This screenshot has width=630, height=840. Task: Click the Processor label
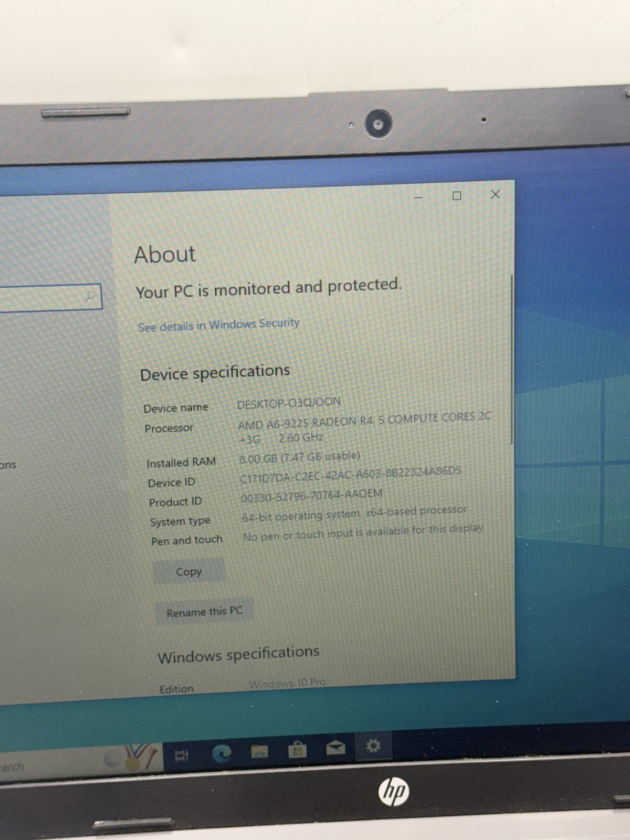pyautogui.click(x=169, y=428)
